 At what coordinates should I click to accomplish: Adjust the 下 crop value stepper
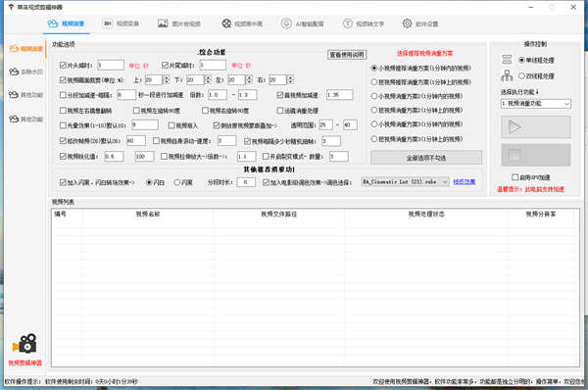pyautogui.click(x=208, y=79)
